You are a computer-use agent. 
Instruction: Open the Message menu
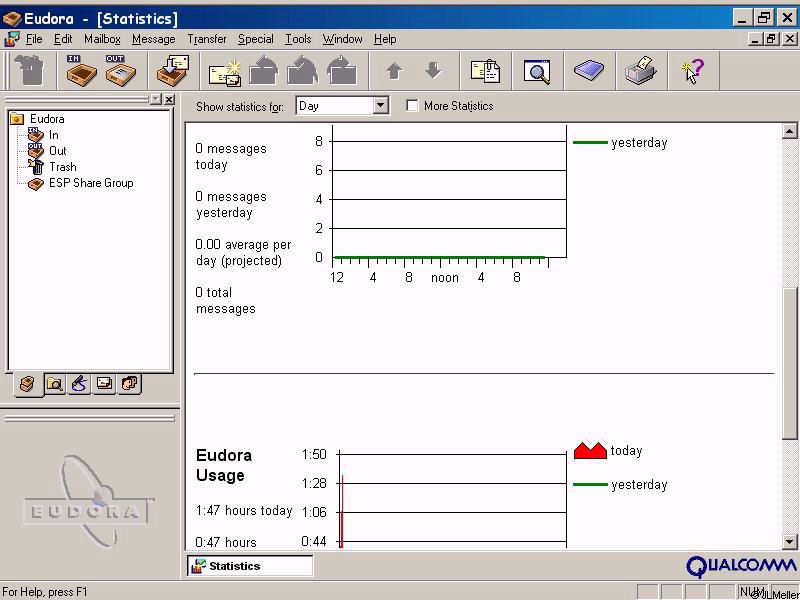154,39
